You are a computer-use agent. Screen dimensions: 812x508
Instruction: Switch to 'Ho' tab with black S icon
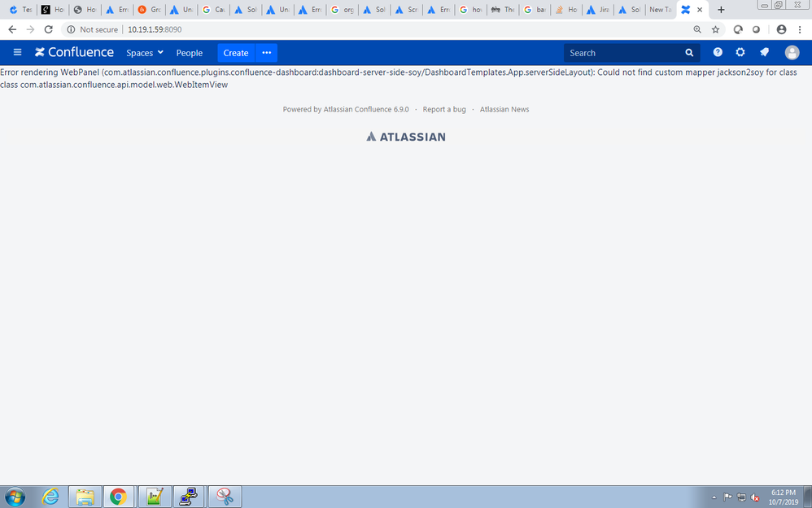(52, 9)
